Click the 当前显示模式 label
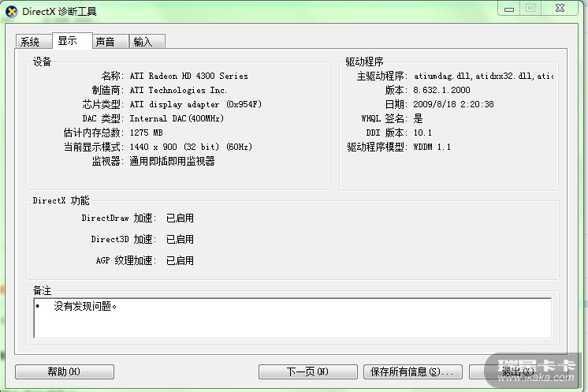This screenshot has height=392, width=588. click(92, 147)
